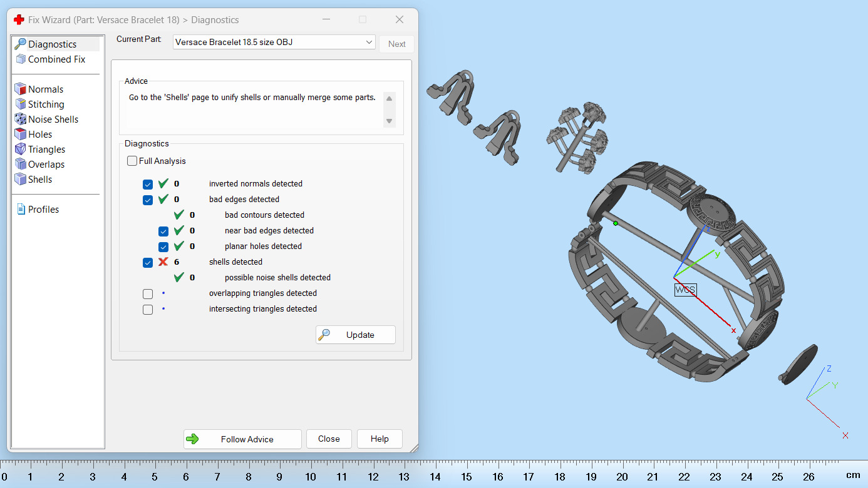Viewport: 868px width, 488px height.
Task: Select the 'bad contours detected' text
Action: coord(264,215)
